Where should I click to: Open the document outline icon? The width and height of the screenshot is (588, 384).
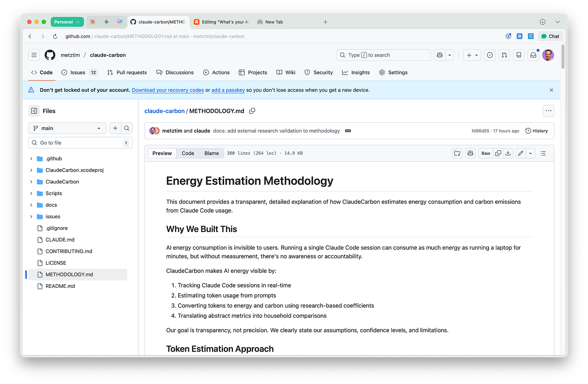pos(543,153)
